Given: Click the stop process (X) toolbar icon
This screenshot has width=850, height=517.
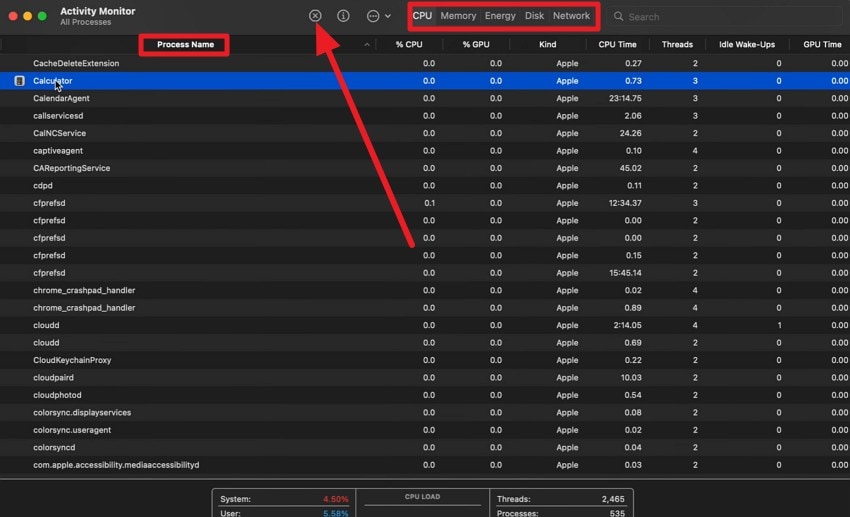Looking at the screenshot, I should (315, 16).
